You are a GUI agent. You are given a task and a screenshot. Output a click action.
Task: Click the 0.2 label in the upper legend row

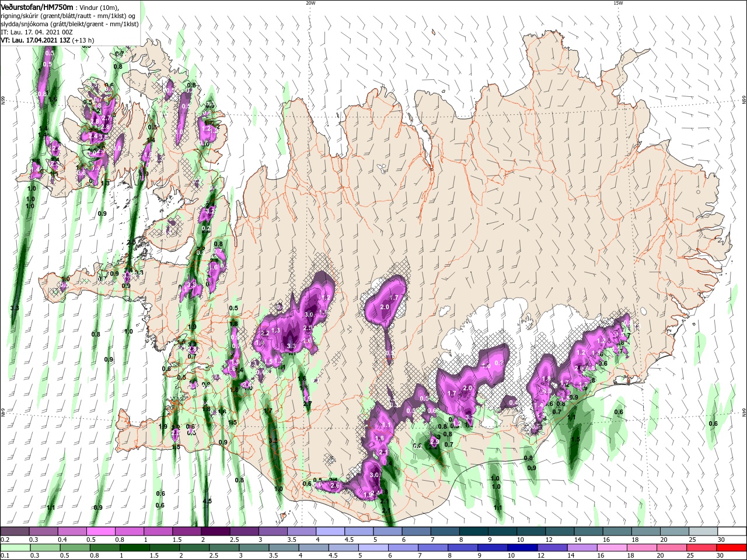click(5, 540)
